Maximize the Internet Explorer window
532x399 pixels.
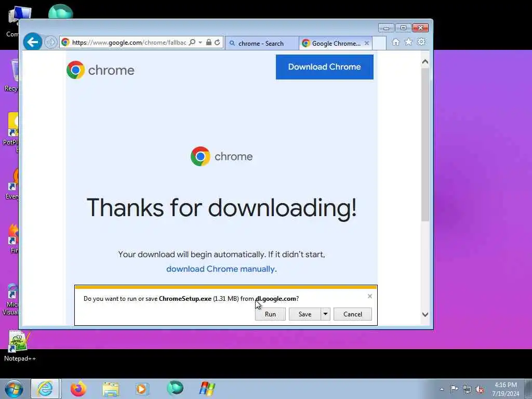point(403,28)
